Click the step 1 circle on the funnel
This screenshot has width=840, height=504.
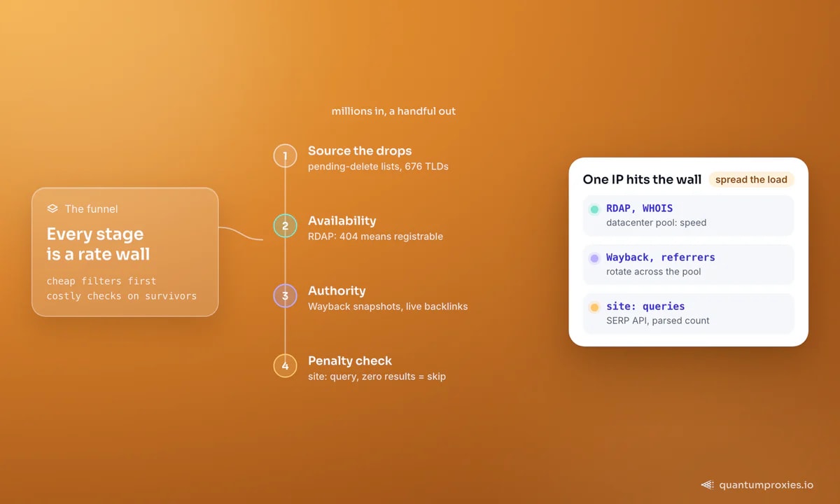click(285, 155)
